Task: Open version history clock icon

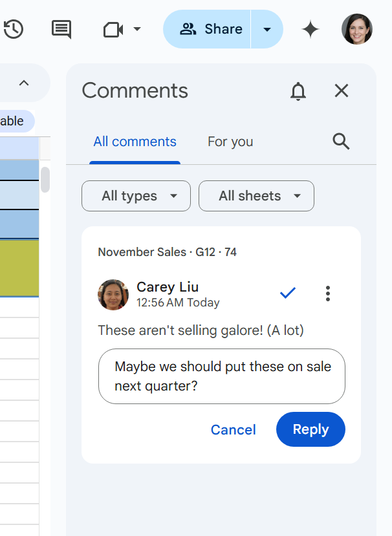Action: point(13,29)
